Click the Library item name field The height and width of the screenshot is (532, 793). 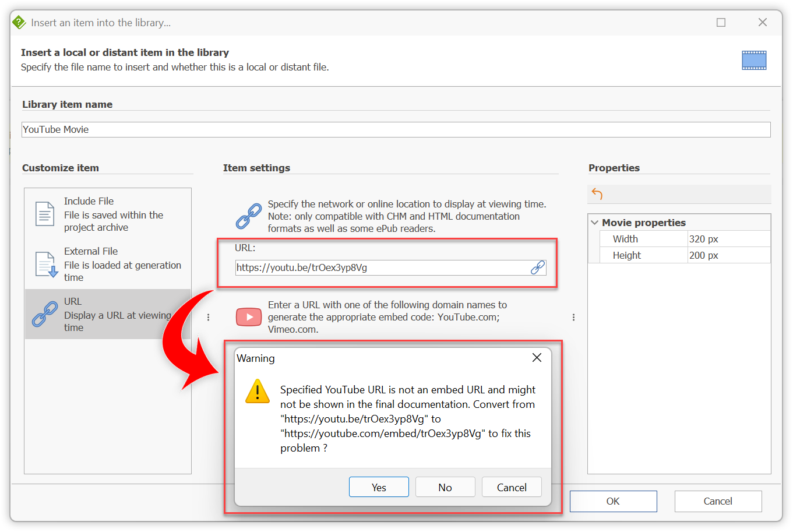(x=396, y=129)
